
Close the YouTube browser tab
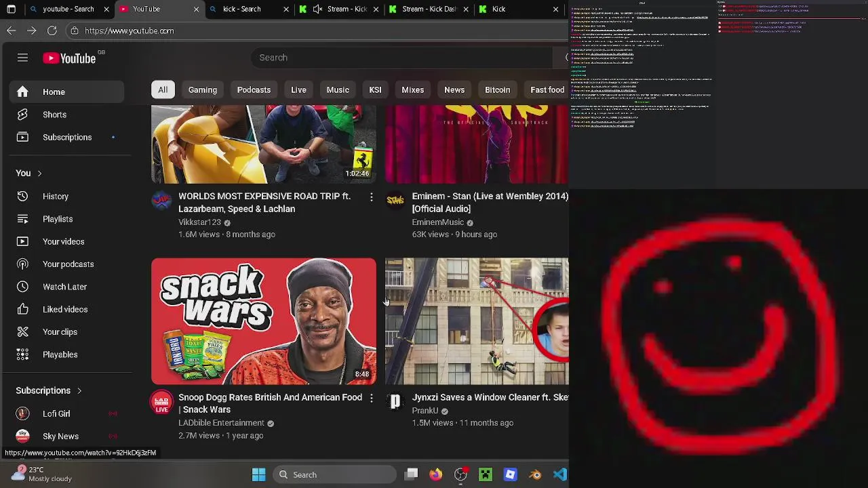click(x=196, y=9)
